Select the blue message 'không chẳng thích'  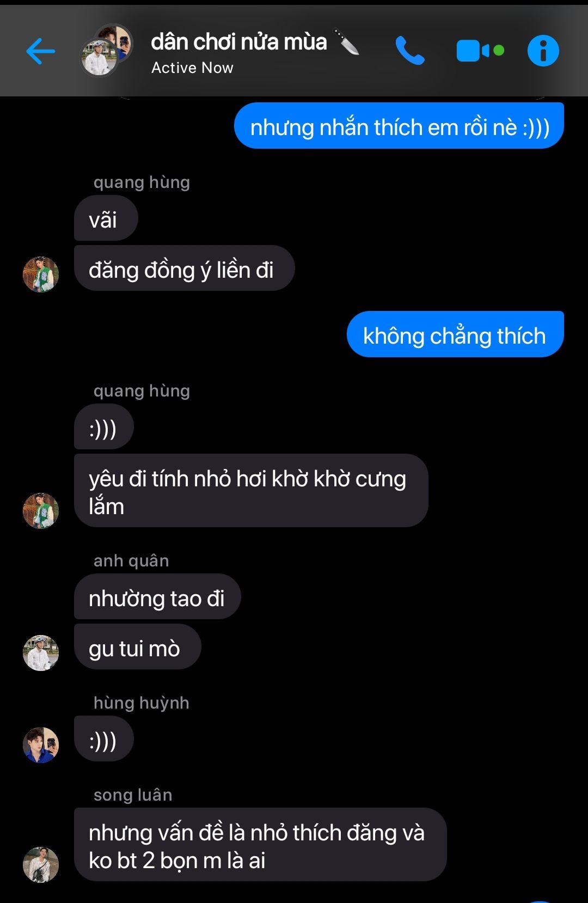[455, 334]
